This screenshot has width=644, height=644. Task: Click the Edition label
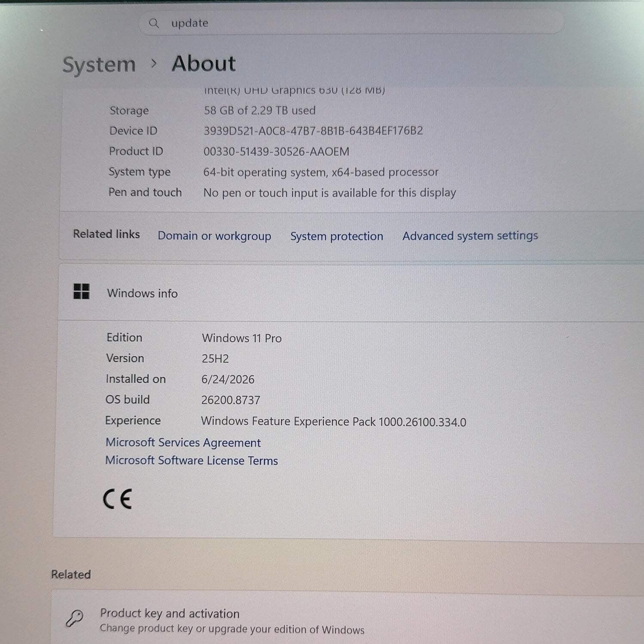click(x=125, y=337)
